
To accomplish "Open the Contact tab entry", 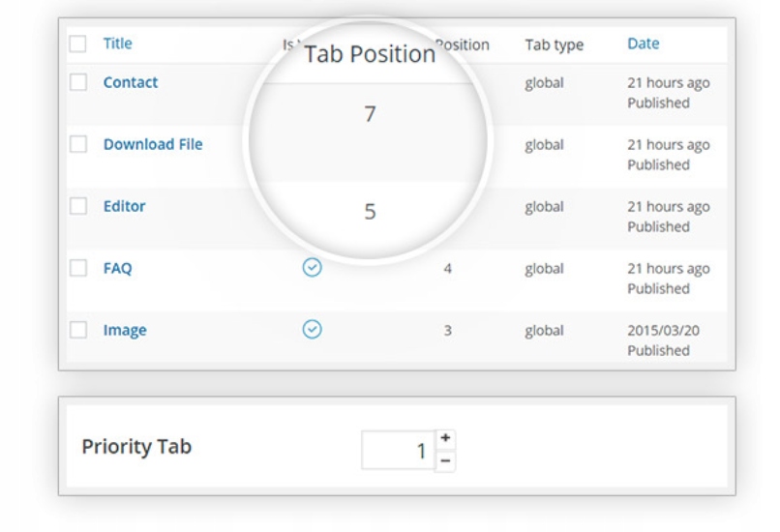I will (x=131, y=83).
